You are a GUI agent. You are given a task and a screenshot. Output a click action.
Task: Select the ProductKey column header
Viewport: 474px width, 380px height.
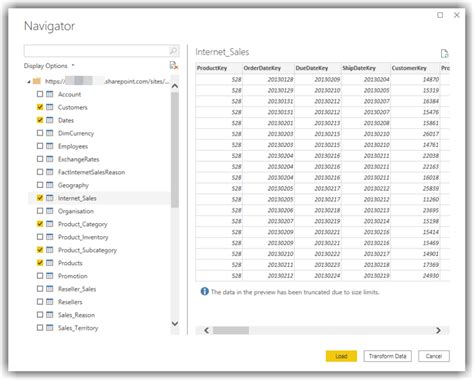click(x=219, y=68)
